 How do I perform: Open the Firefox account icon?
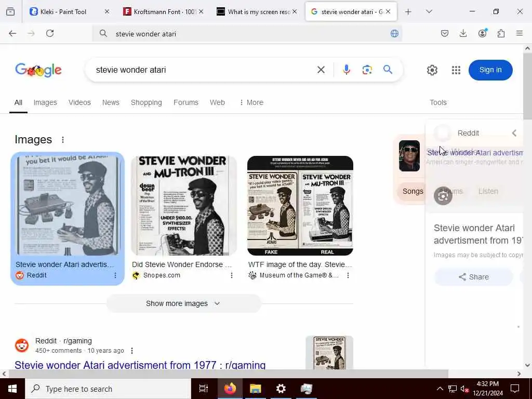tap(482, 33)
